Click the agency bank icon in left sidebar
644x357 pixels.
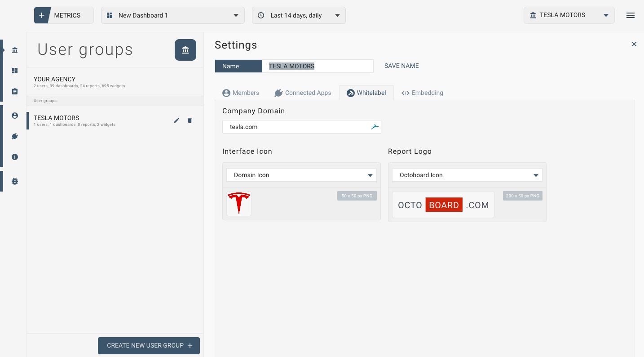coord(15,50)
